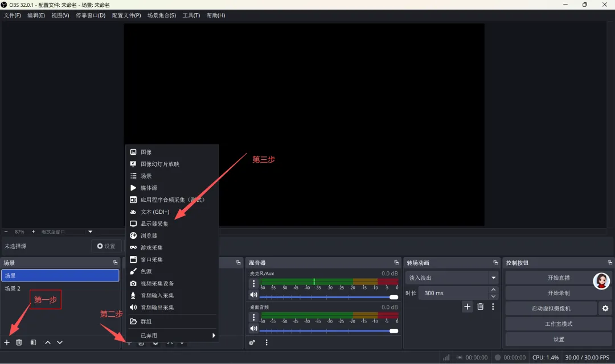Add a new scene with the plus icon
The width and height of the screenshot is (615, 364).
[7, 342]
